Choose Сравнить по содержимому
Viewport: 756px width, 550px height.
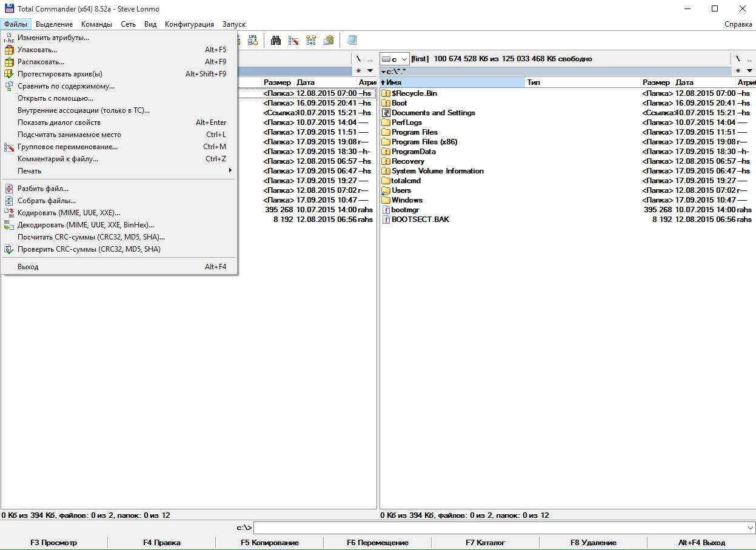click(x=119, y=86)
